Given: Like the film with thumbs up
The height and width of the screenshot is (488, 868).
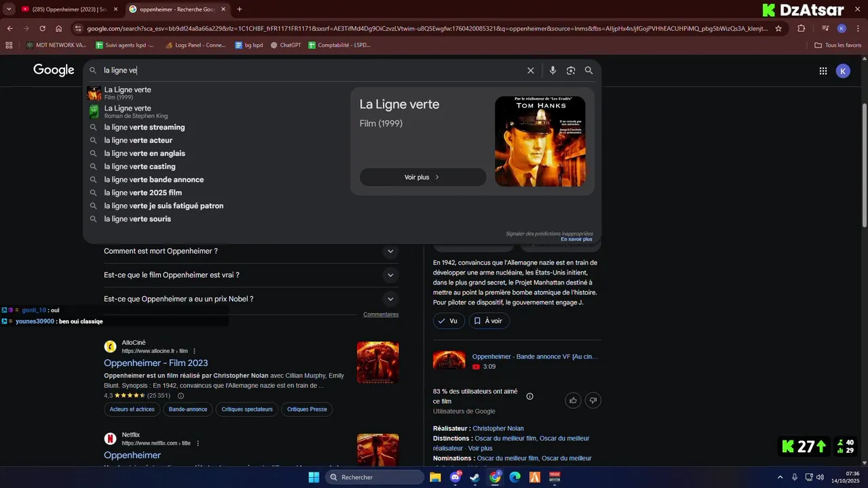Looking at the screenshot, I should pos(573,401).
